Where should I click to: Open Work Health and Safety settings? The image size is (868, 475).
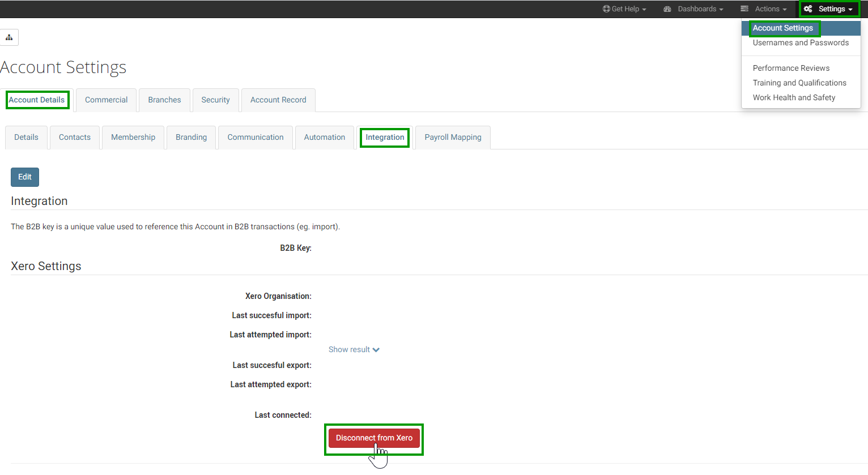(793, 97)
